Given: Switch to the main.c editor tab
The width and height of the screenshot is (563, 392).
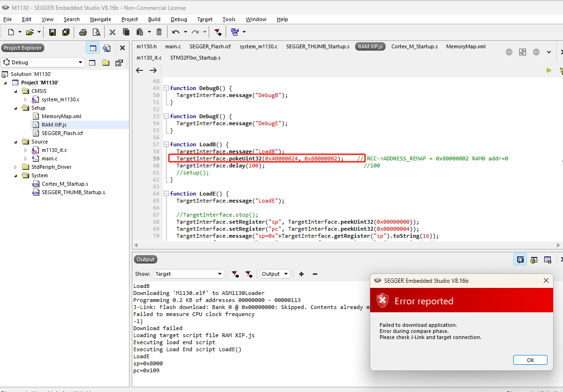Looking at the screenshot, I should tap(173, 46).
